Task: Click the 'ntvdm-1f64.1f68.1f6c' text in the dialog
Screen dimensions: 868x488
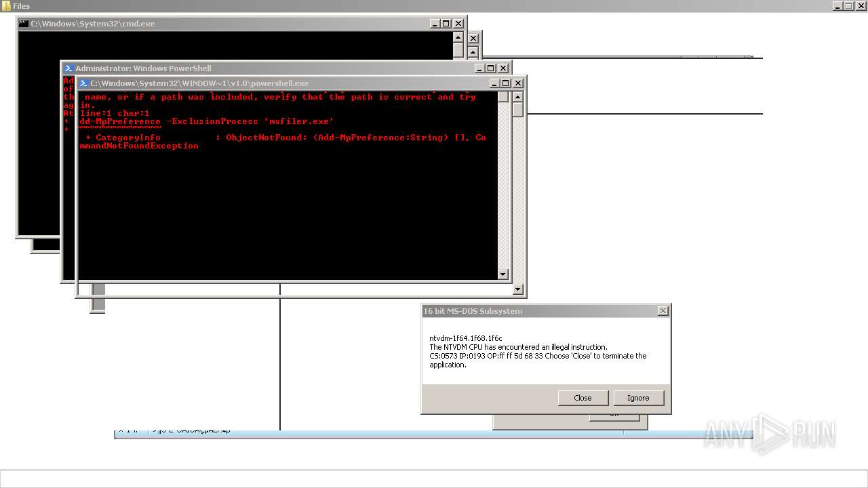Action: tap(466, 338)
